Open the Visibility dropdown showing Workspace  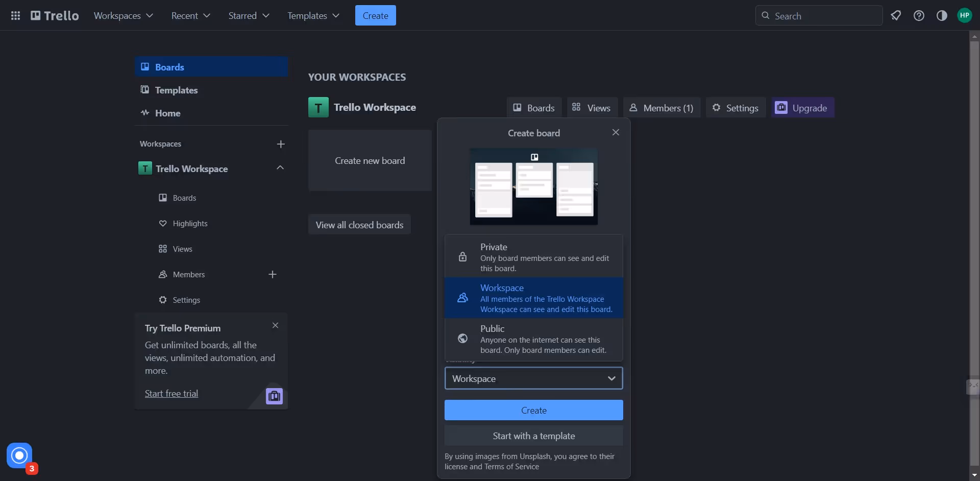pos(533,378)
